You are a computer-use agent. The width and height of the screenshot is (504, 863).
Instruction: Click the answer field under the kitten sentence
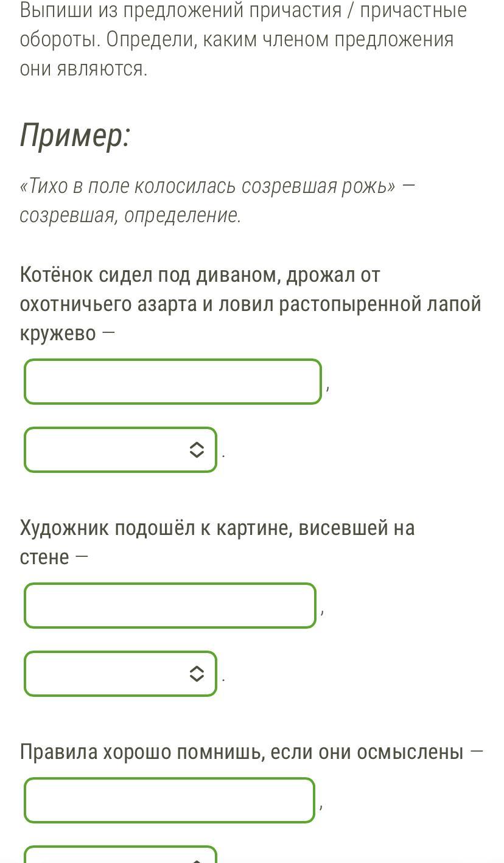click(173, 382)
